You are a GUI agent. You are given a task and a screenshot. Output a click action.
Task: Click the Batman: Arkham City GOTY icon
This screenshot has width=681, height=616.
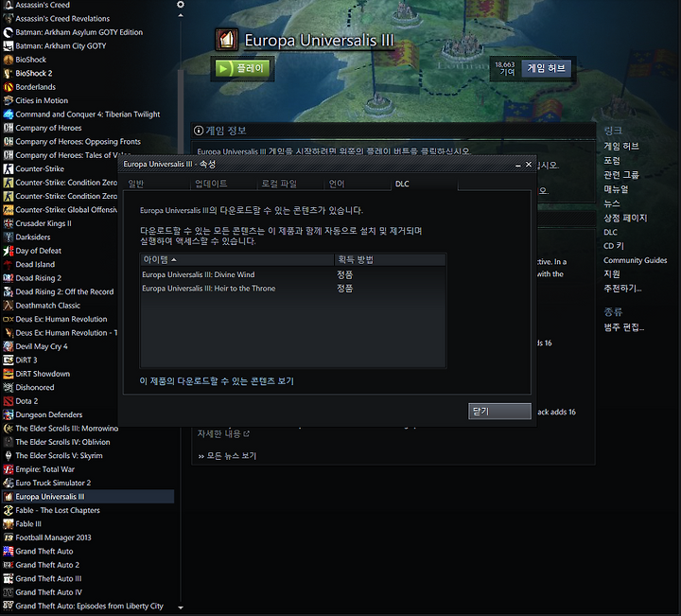pyautogui.click(x=8, y=45)
